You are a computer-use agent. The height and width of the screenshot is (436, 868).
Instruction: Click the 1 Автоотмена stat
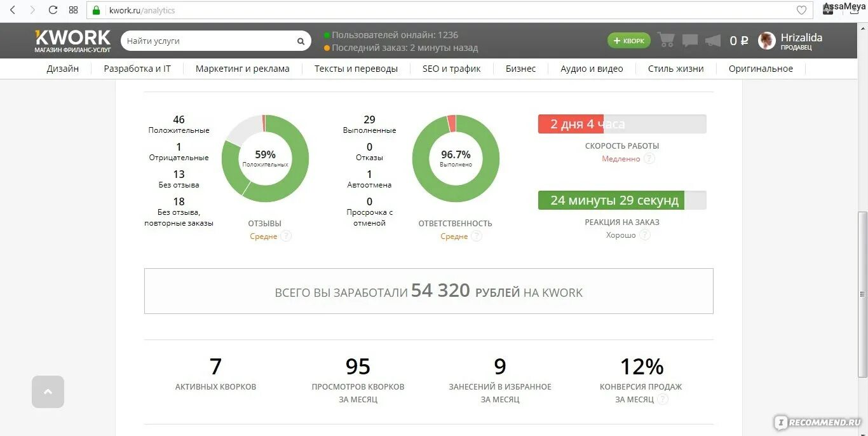click(369, 179)
